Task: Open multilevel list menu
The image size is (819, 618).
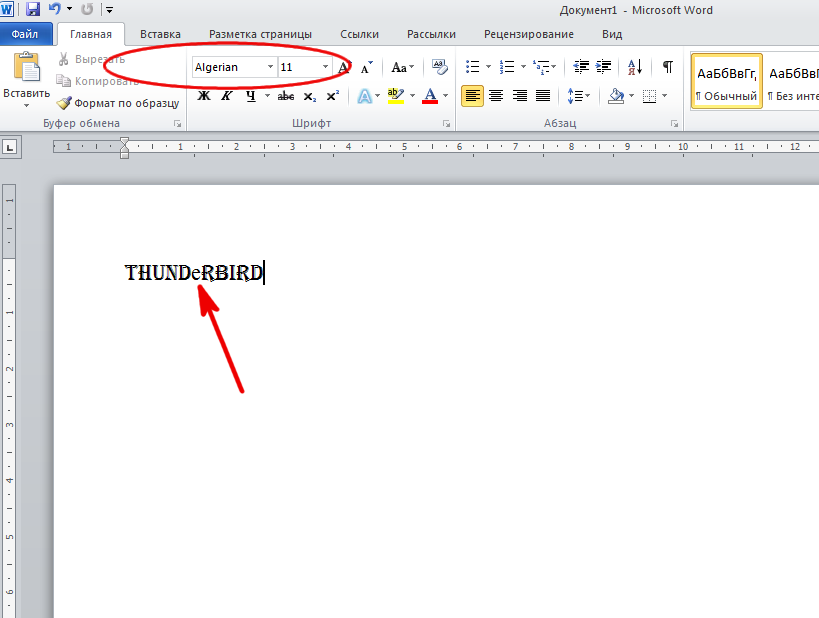Action: pyautogui.click(x=542, y=67)
